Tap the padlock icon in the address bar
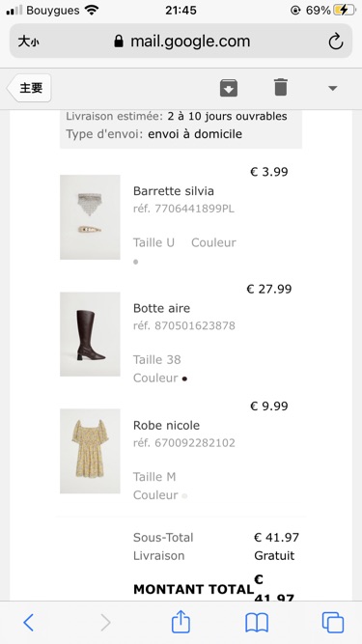This screenshot has width=362, height=644. (119, 42)
